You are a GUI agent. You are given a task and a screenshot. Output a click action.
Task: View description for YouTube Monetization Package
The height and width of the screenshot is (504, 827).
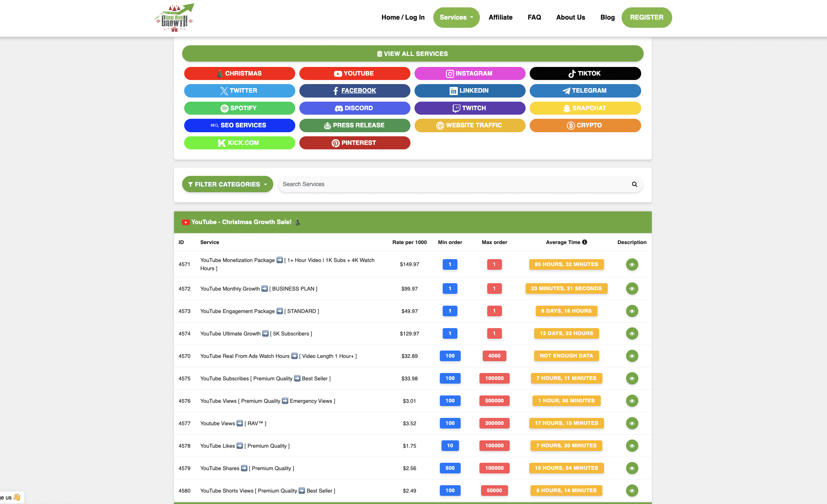(632, 264)
